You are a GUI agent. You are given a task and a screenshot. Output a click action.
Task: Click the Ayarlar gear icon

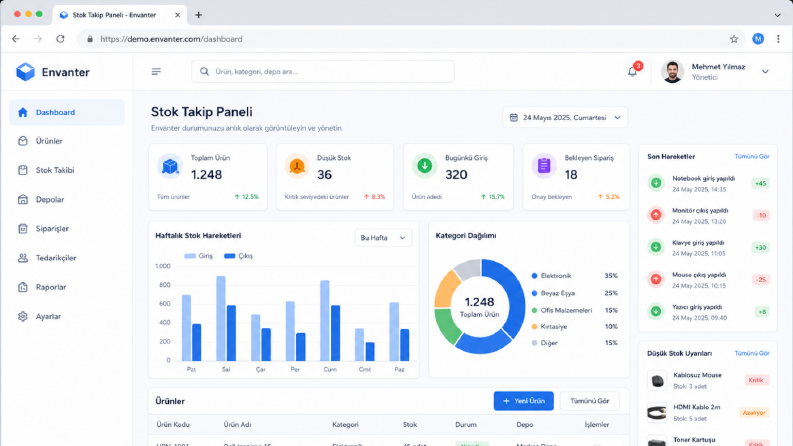coord(23,317)
